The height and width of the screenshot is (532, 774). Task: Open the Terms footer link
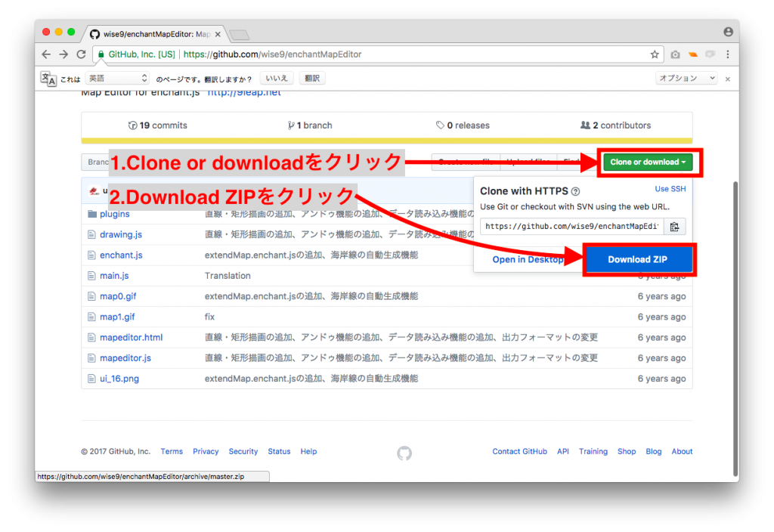tap(172, 452)
